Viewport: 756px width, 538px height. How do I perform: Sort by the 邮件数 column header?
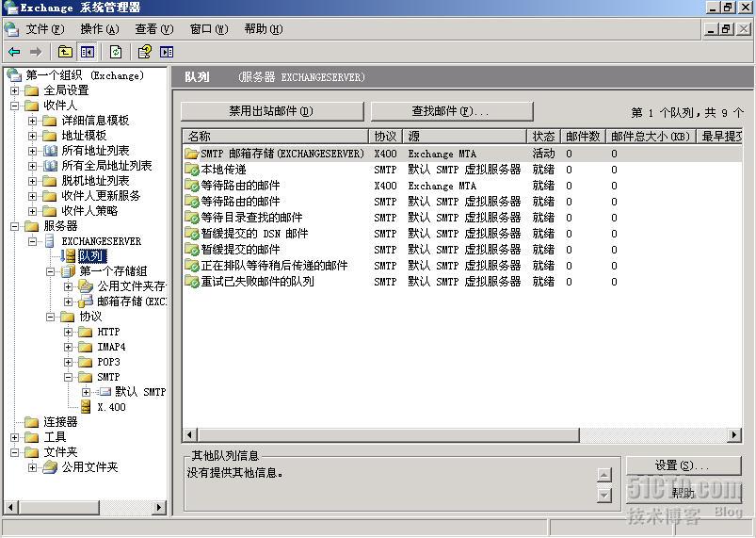point(583,137)
